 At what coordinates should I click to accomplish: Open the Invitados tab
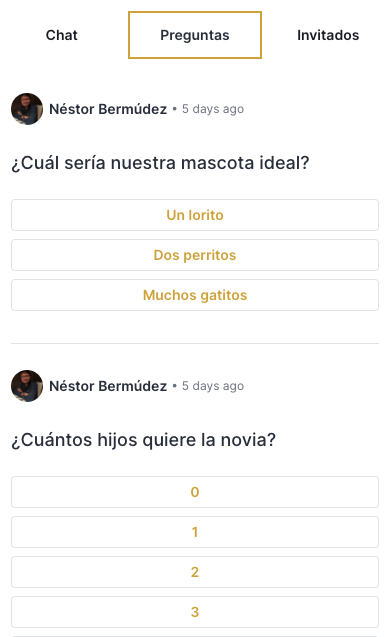pyautogui.click(x=328, y=35)
